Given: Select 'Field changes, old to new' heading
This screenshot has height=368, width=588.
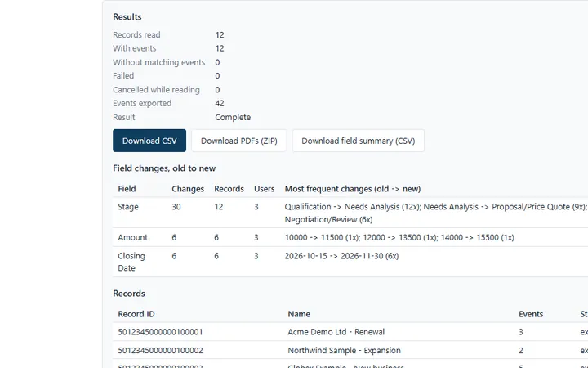Looking at the screenshot, I should coord(164,168).
